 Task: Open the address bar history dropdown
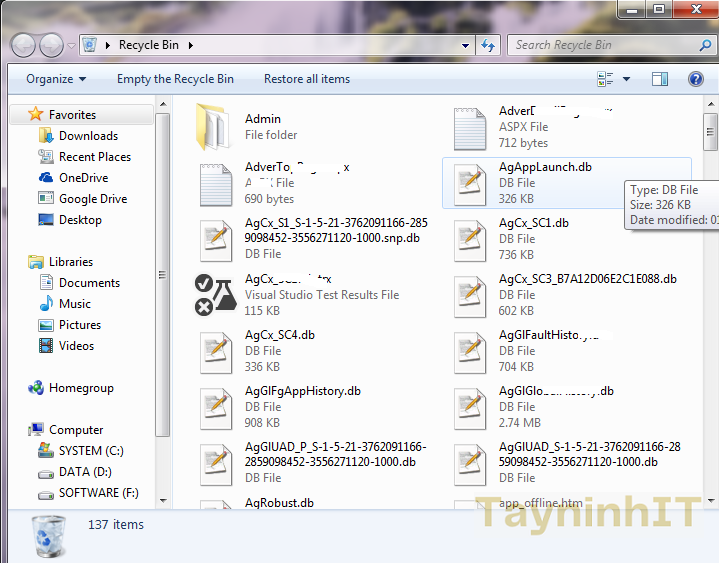466,45
